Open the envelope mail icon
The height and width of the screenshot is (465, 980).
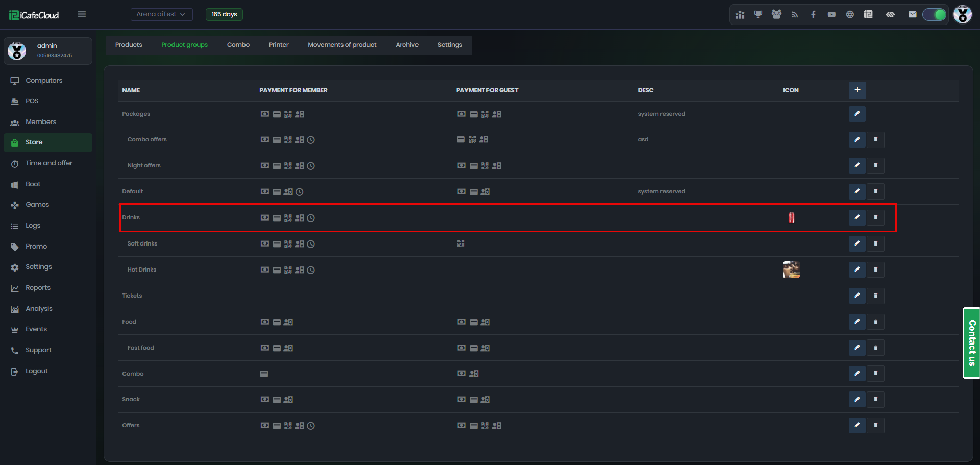point(912,15)
